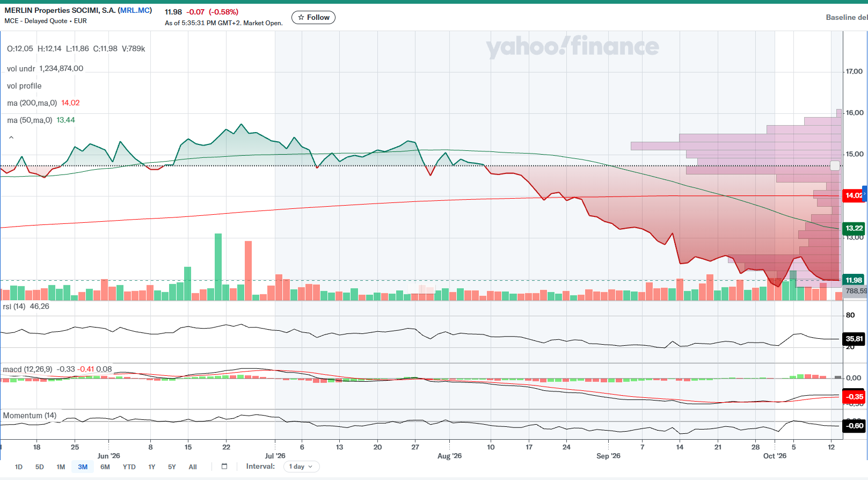Open the date range calendar icon
The height and width of the screenshot is (480, 868).
point(224,467)
